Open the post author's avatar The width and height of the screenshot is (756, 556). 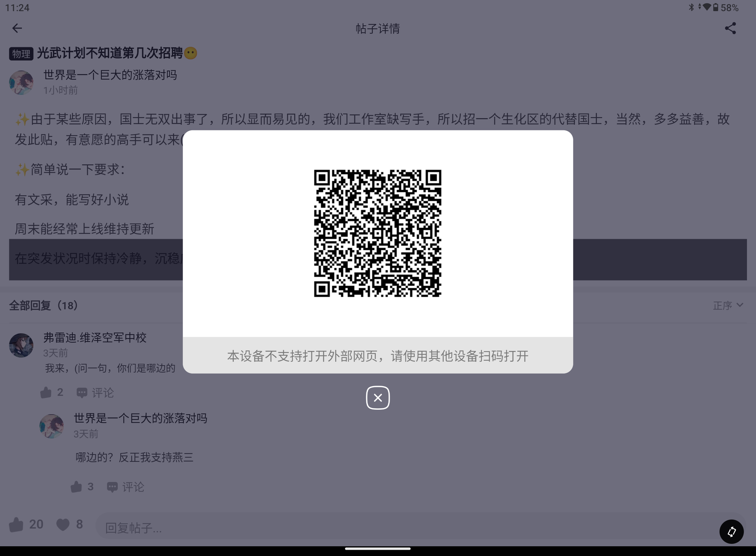[x=21, y=83]
